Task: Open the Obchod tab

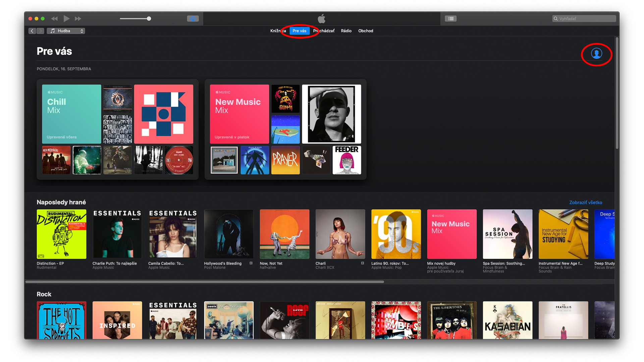Action: 366,31
